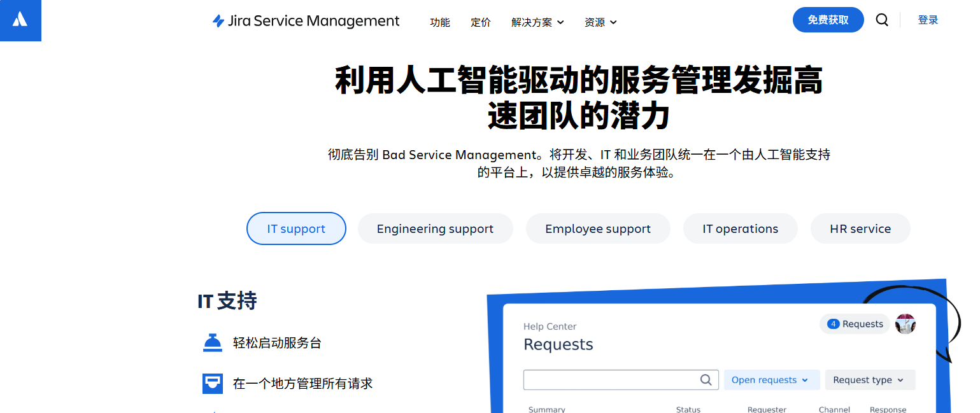Open the Request type dropdown
This screenshot has height=413, width=980.
click(870, 380)
